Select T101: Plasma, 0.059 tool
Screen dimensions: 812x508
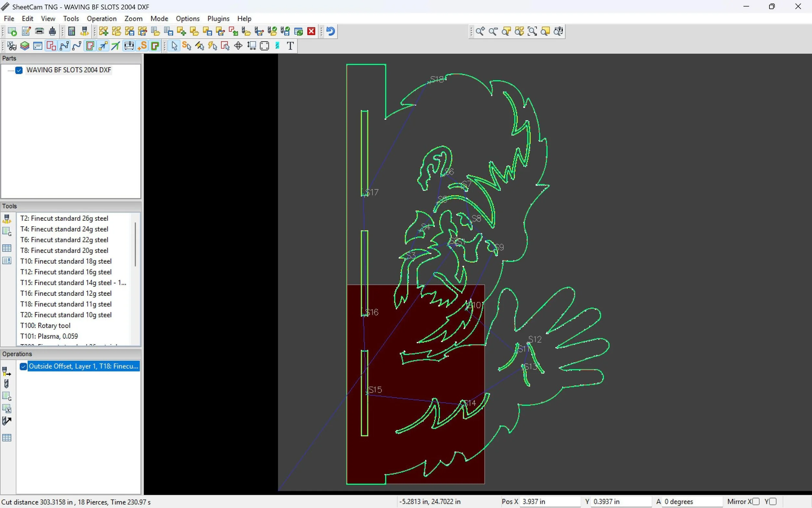[49, 336]
